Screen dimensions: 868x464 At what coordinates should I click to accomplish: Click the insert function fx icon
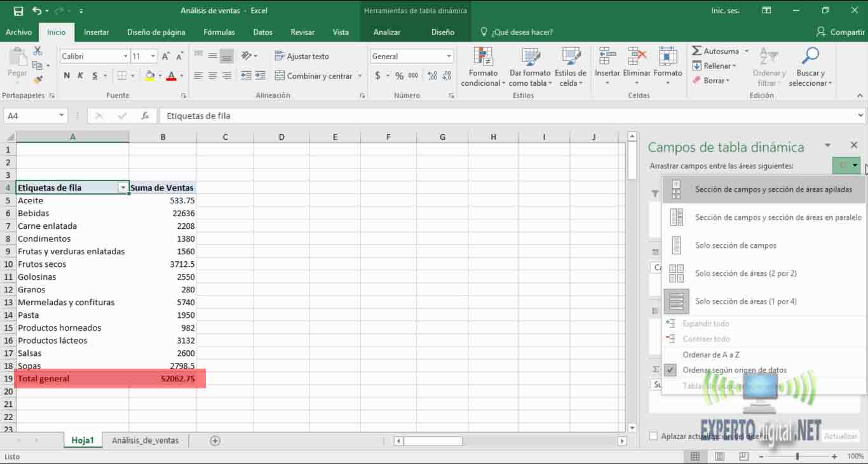point(145,116)
